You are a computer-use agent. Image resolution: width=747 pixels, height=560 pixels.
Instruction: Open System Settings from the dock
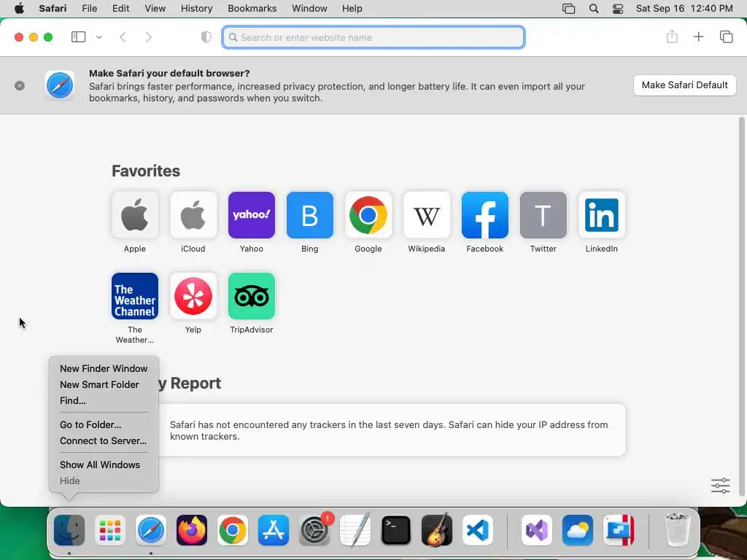click(x=314, y=530)
